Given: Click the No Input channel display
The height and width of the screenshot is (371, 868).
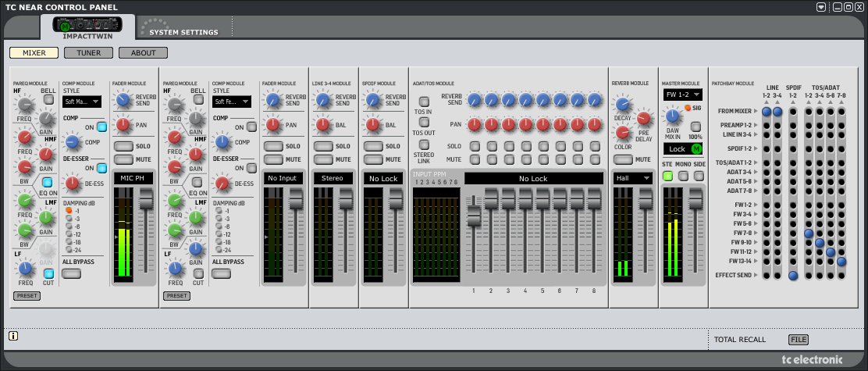Looking at the screenshot, I should 283,178.
